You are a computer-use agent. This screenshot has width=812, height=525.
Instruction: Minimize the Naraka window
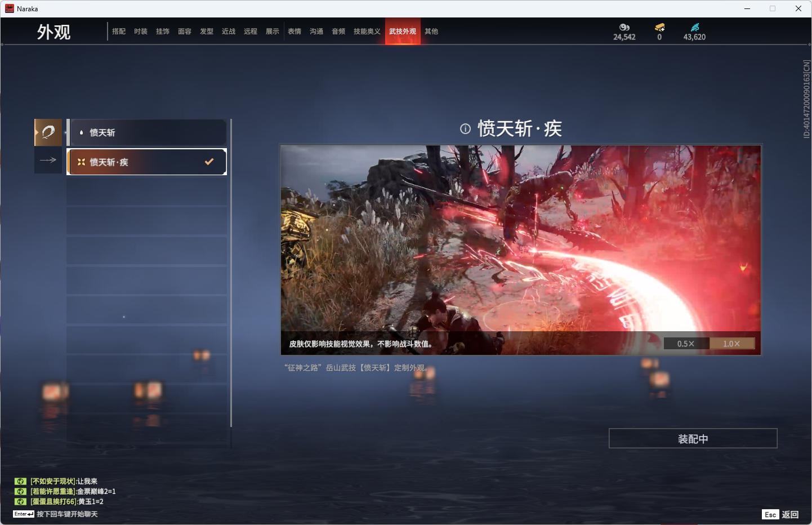(x=747, y=8)
